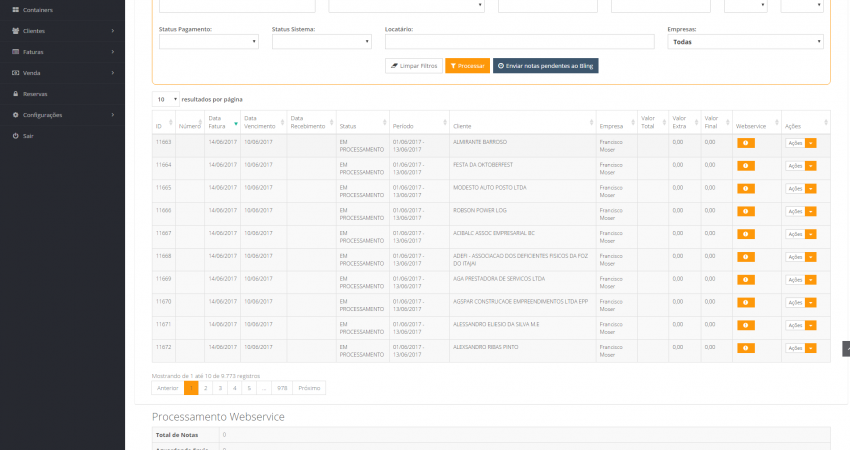This screenshot has width=850, height=450.
Task: Click the Faturas sidebar icon
Action: click(x=15, y=52)
